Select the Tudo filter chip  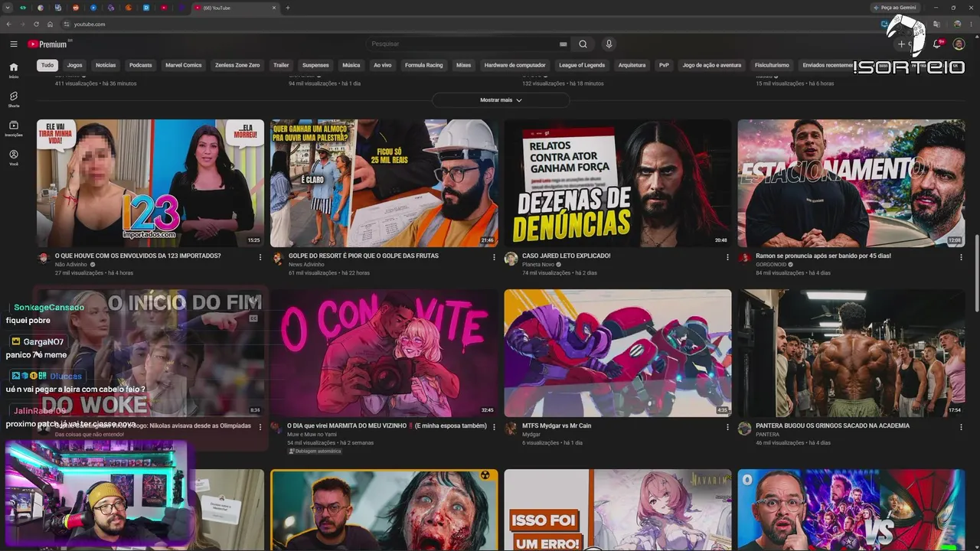(x=47, y=65)
